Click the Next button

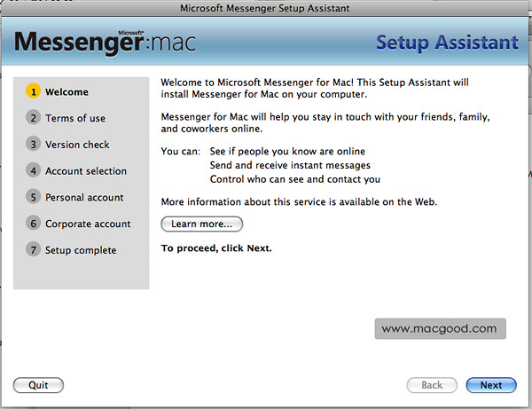[x=491, y=385]
